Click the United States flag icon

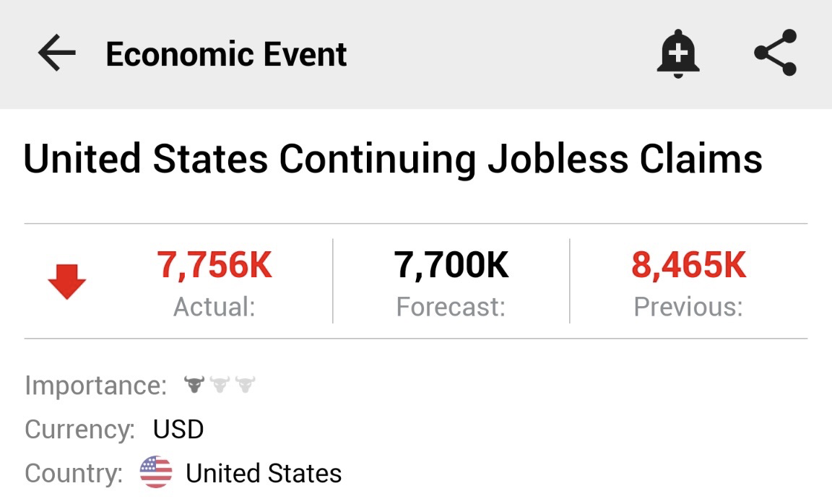tap(156, 472)
